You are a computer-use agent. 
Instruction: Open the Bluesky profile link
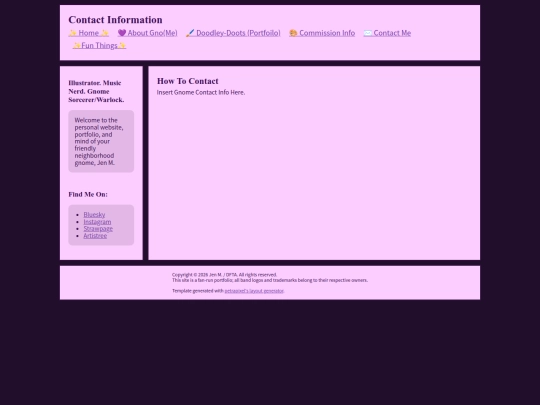pyautogui.click(x=94, y=215)
